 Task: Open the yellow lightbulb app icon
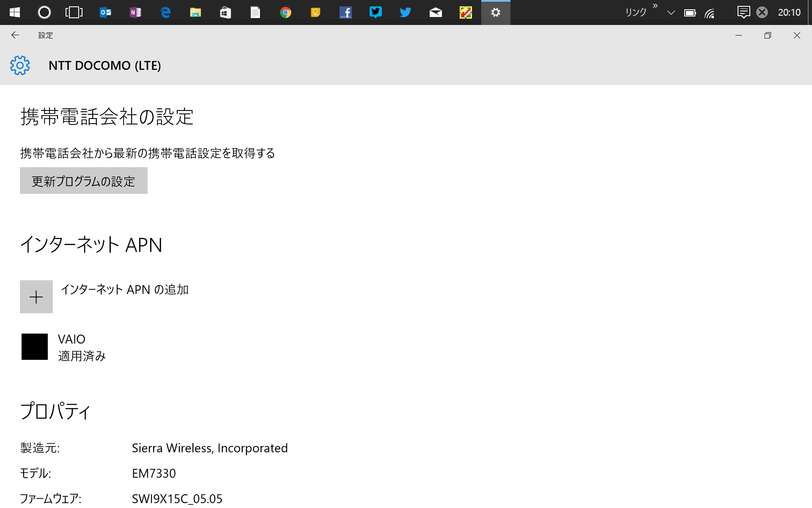(x=315, y=13)
